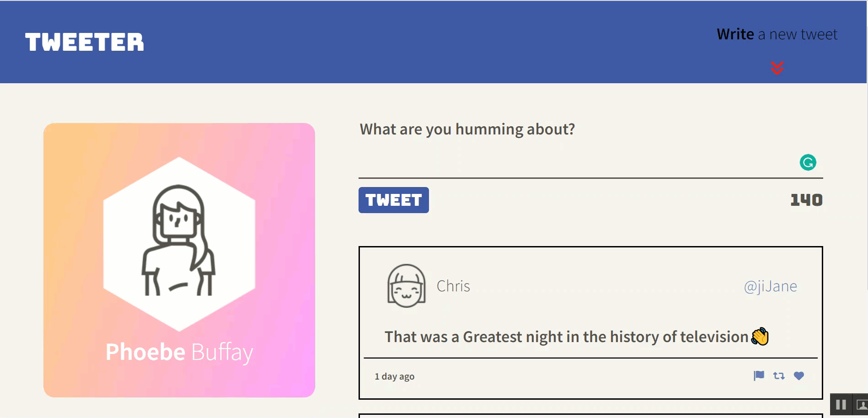Click the Grammarly icon in the tweet box
This screenshot has height=418, width=868.
click(x=808, y=162)
